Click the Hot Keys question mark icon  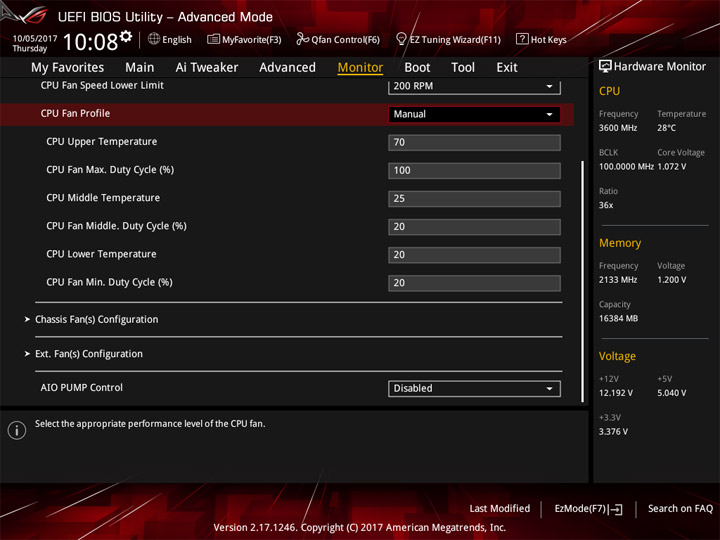[x=522, y=39]
